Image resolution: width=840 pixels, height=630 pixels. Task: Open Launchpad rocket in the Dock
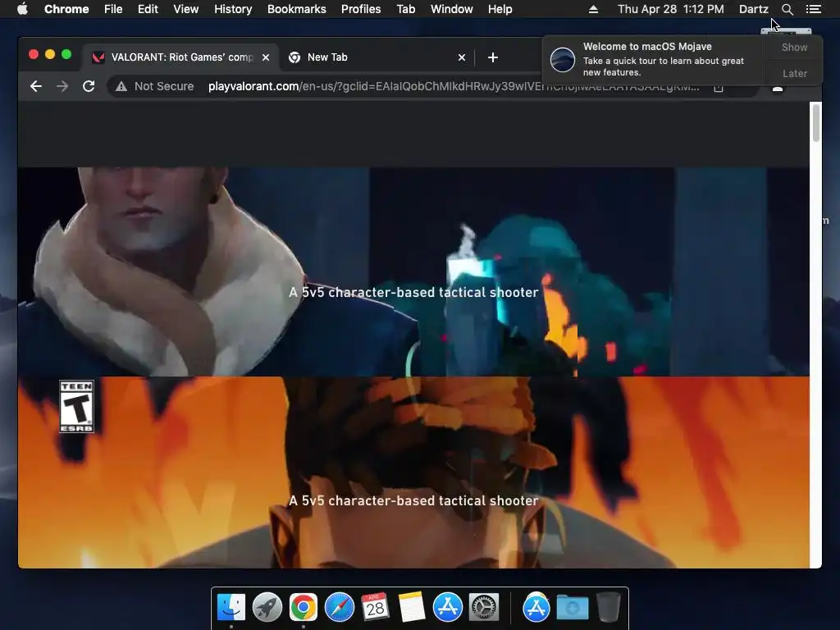click(x=267, y=607)
